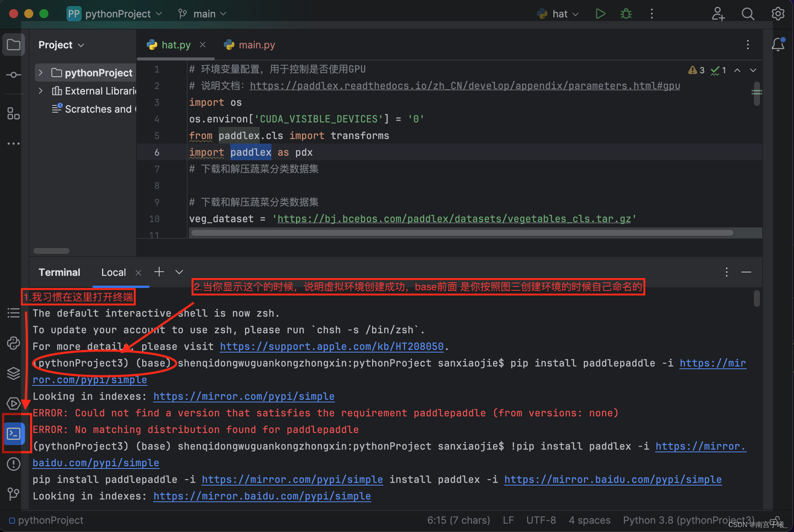Open the Problems tool window icon
This screenshot has height=532, width=794.
[14, 464]
